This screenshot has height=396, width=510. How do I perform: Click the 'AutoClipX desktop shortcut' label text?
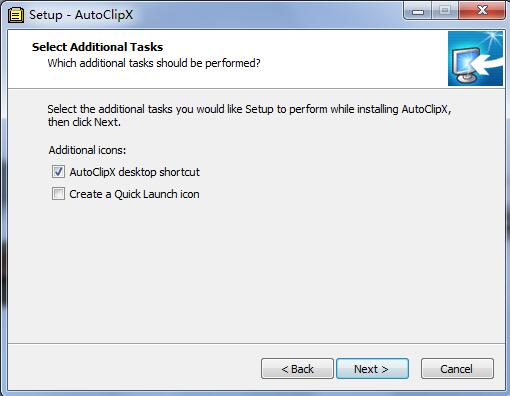(x=135, y=172)
